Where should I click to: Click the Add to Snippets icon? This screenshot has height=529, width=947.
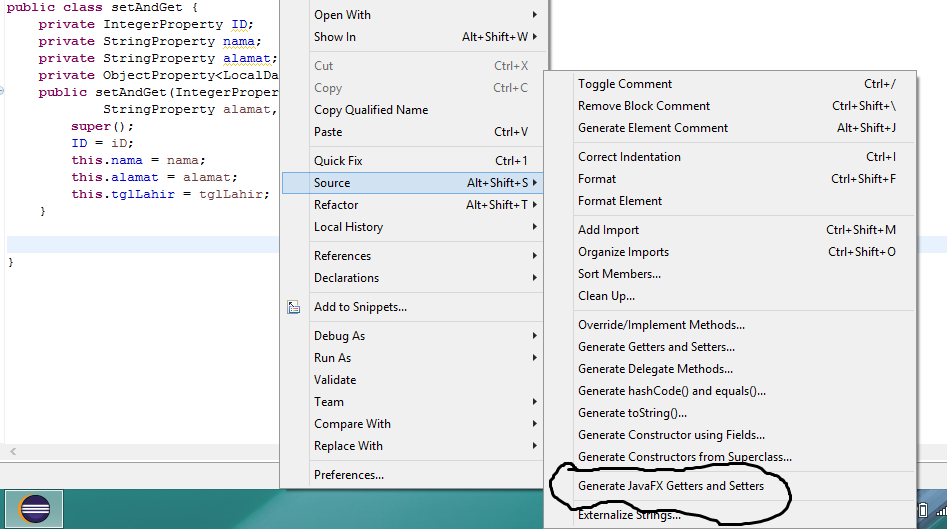coord(294,307)
